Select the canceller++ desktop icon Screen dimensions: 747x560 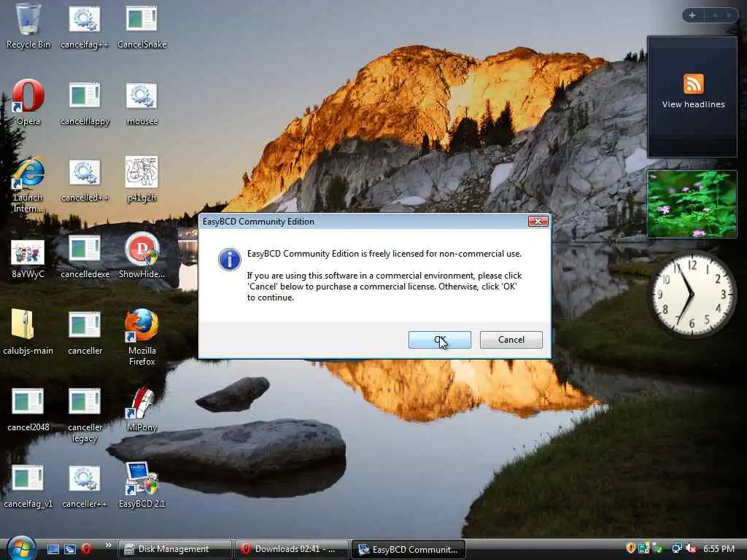pos(85,486)
